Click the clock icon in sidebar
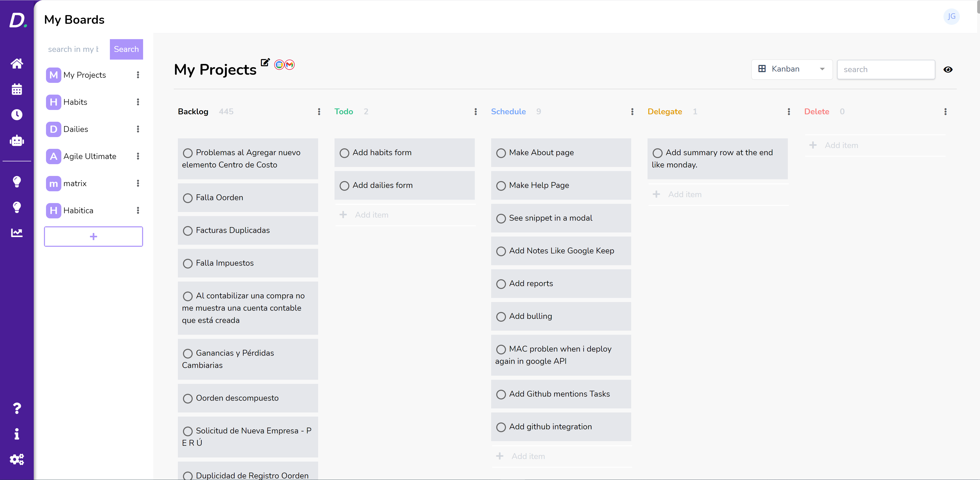 point(17,115)
